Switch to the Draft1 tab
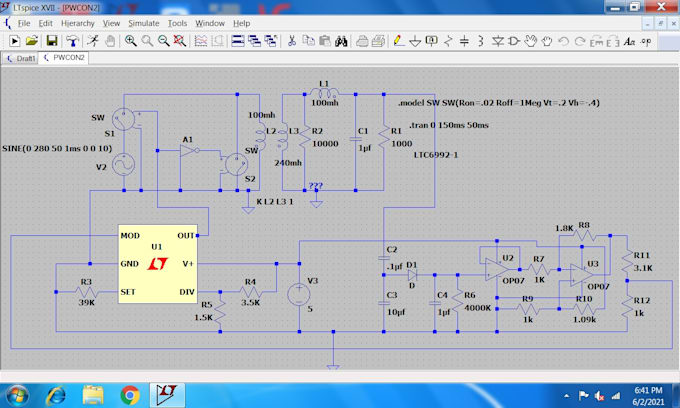 point(21,58)
